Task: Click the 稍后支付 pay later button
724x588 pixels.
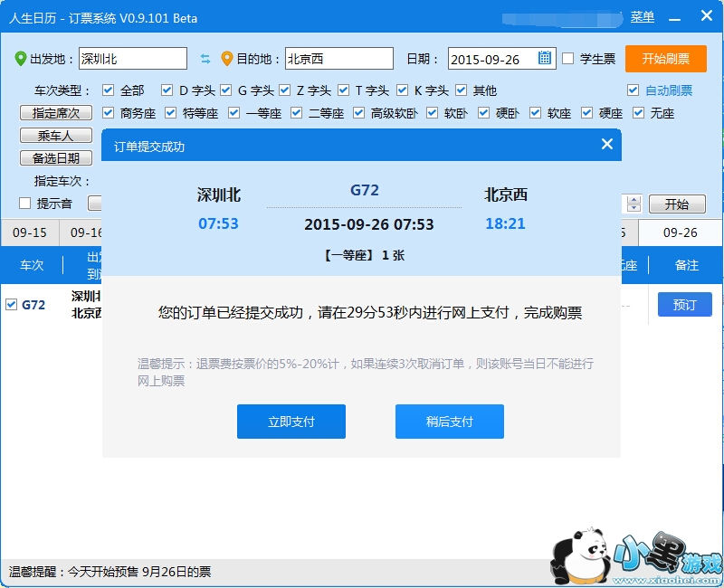Action: tap(449, 422)
